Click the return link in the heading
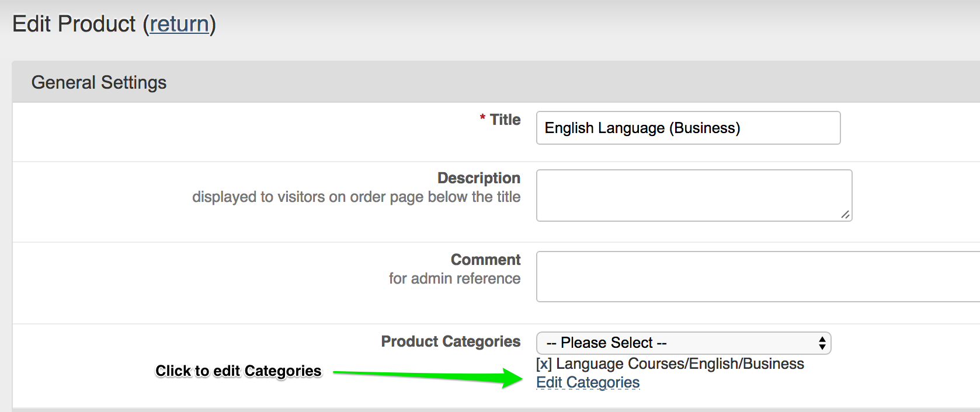980x412 pixels. tap(179, 24)
